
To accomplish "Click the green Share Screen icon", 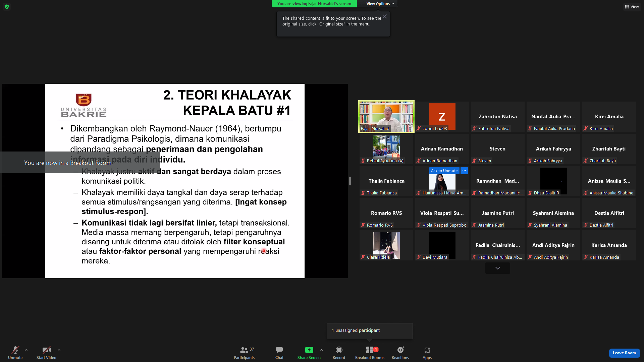I will click(309, 350).
